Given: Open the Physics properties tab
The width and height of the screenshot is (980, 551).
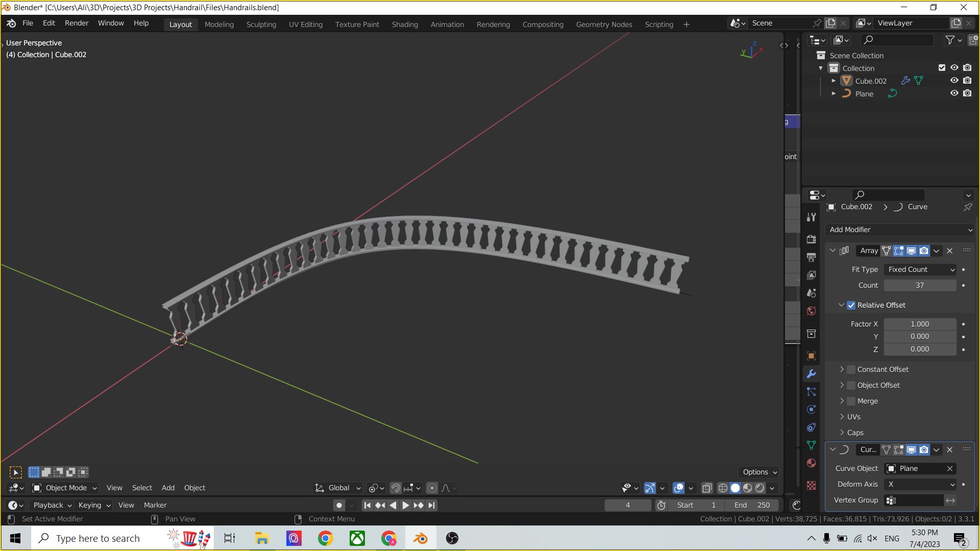Looking at the screenshot, I should pos(811,409).
